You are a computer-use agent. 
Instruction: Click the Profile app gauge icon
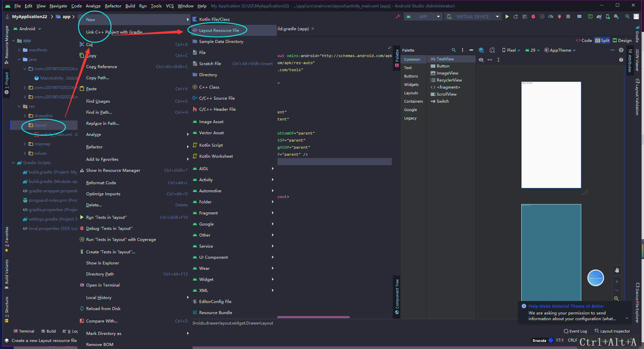tap(551, 16)
